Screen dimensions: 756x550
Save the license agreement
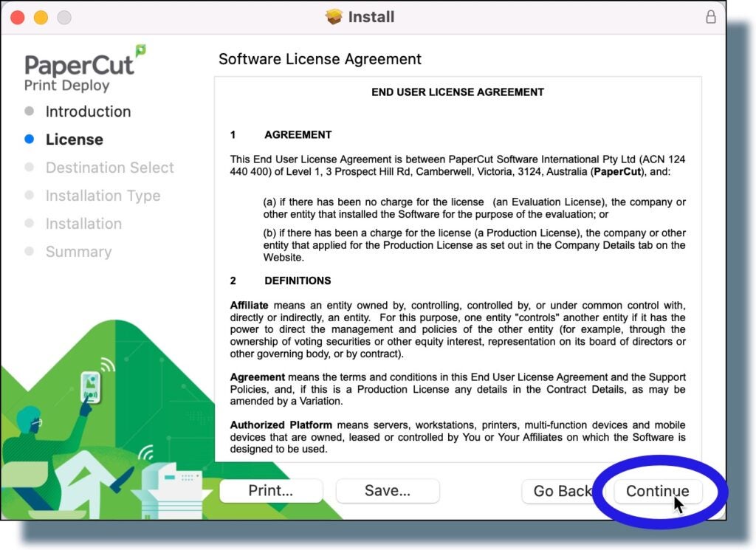click(x=387, y=491)
